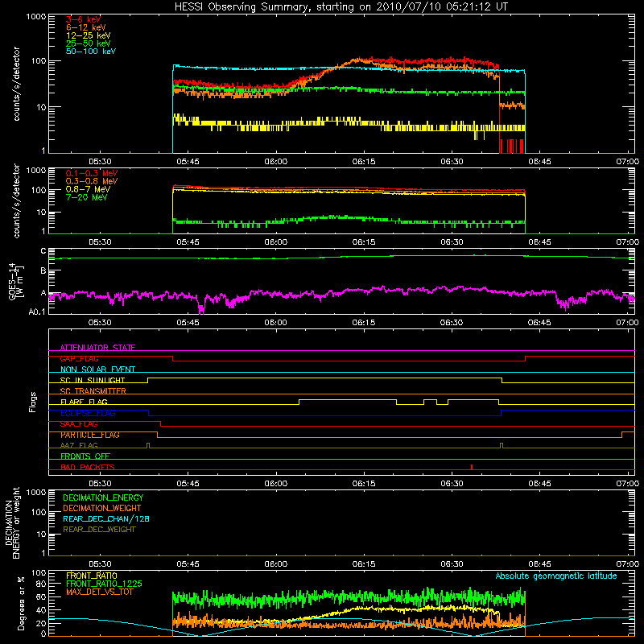The image size is (644, 644).
Task: Select the GAP_FLAG label
Action: point(79,358)
